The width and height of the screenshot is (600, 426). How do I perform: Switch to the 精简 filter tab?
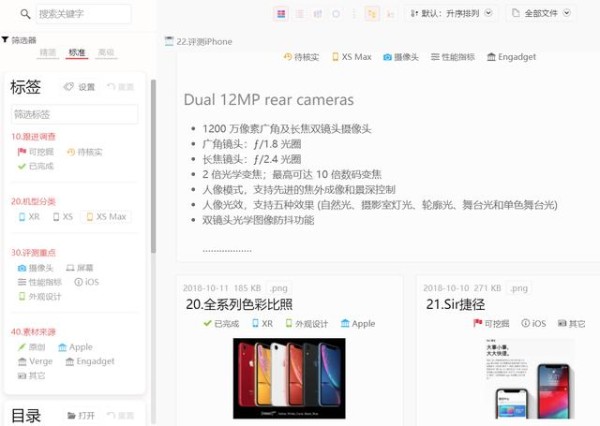[48, 52]
